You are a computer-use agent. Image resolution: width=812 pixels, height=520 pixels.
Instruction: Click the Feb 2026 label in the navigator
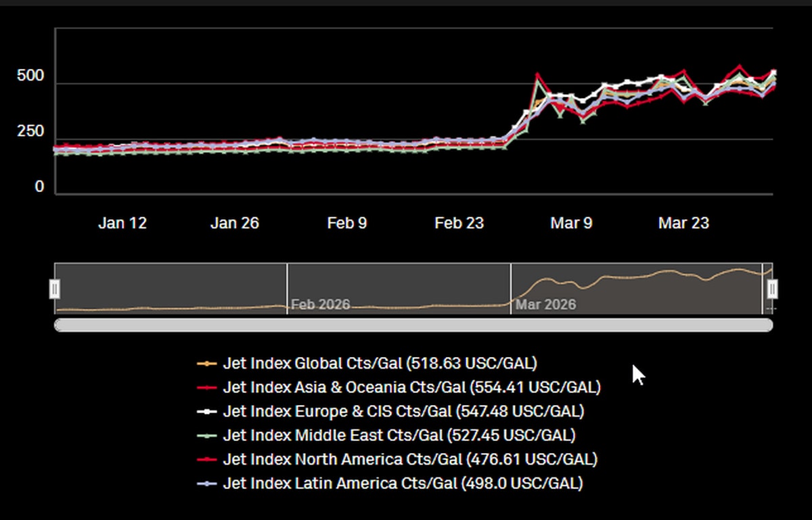point(320,305)
